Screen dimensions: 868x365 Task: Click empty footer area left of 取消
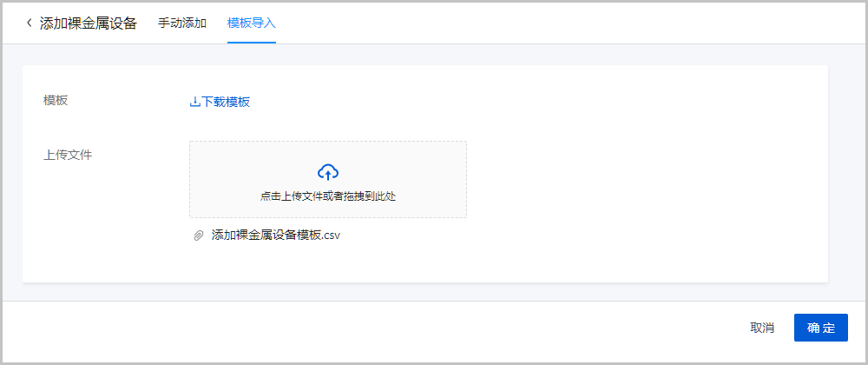[x=434, y=328]
